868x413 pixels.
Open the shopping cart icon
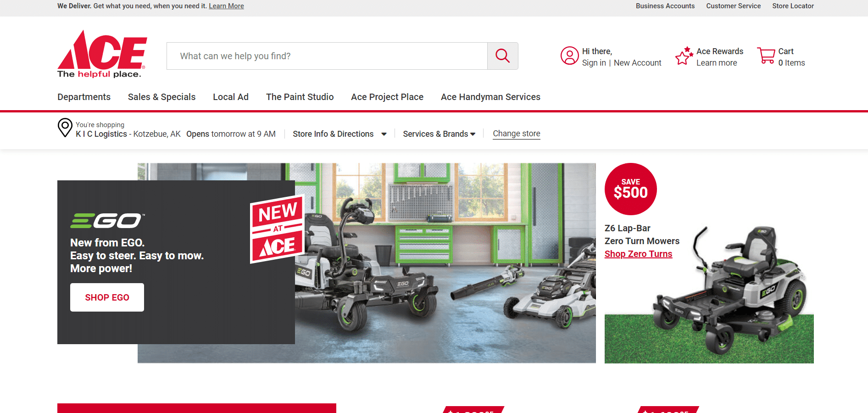pyautogui.click(x=766, y=56)
